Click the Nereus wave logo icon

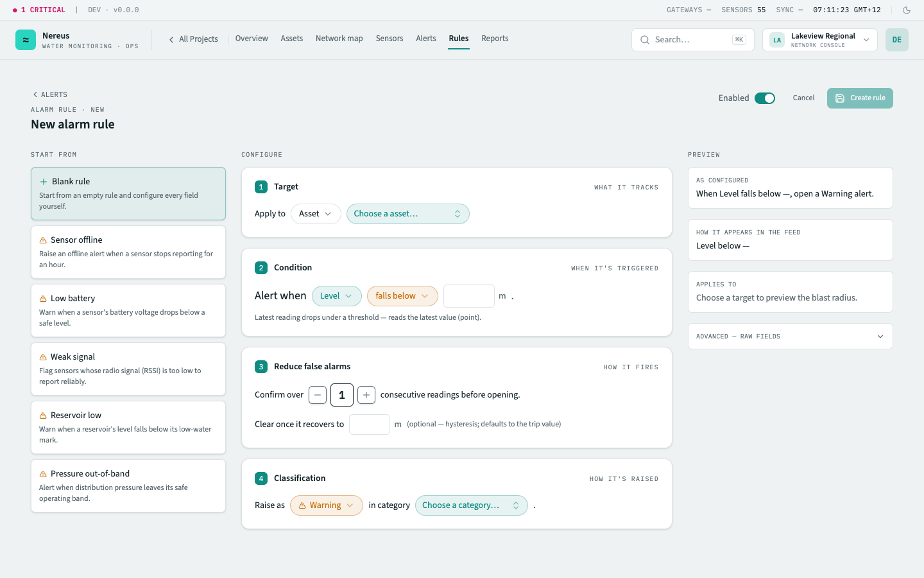26,40
